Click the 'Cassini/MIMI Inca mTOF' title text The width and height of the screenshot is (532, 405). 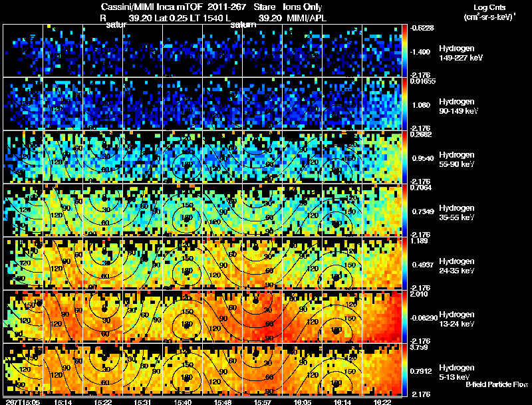(x=152, y=7)
